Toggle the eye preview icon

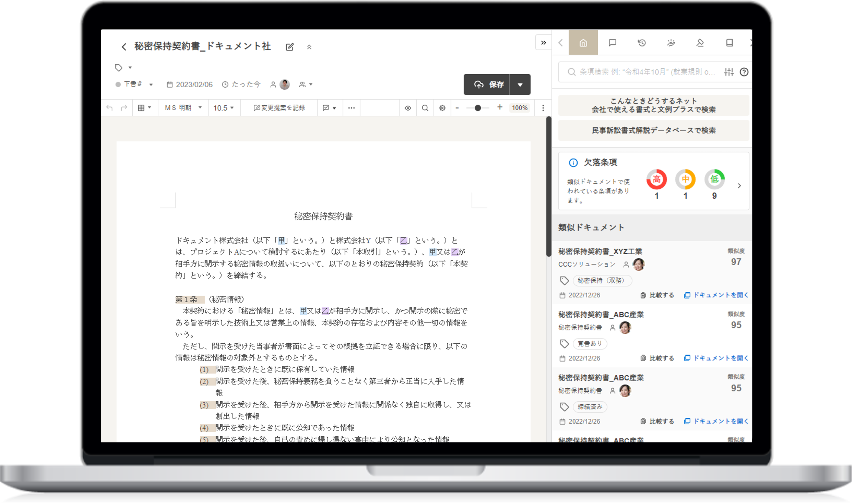pyautogui.click(x=408, y=108)
